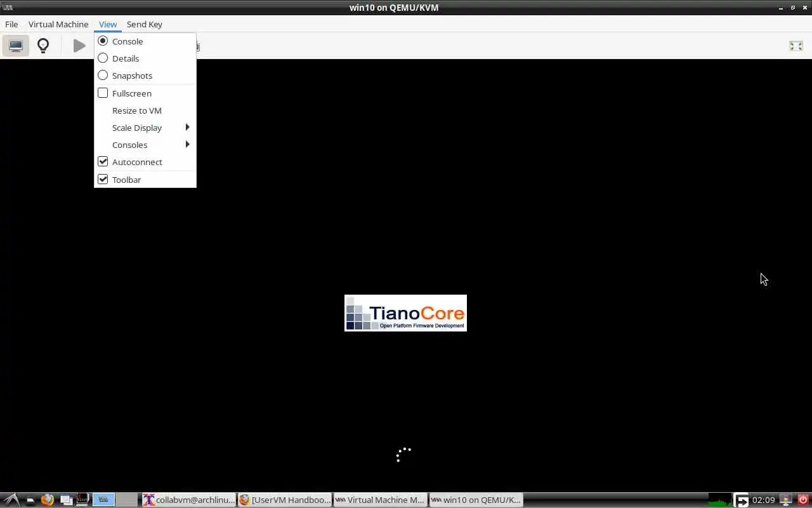812x508 pixels.
Task: Switch to fullscreen using the toolbar's green arrows icon
Action: point(796,46)
